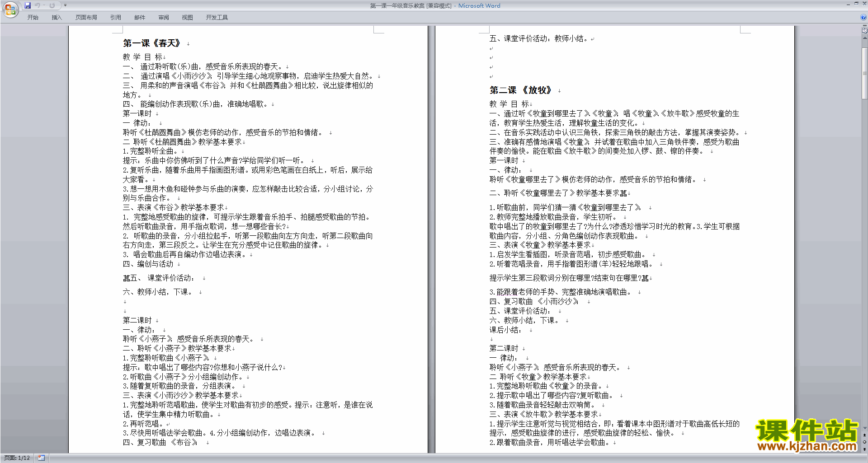
Task: Click the line 四、复习歌曲《小雨沙沙》
Action: (x=534, y=301)
